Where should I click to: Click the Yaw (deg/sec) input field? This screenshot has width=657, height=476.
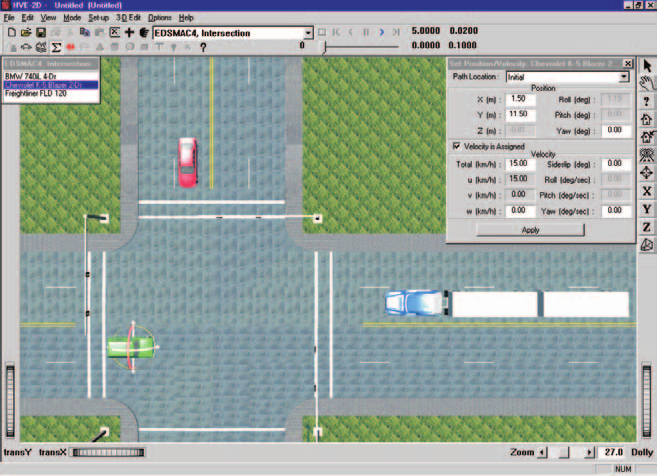tap(616, 211)
